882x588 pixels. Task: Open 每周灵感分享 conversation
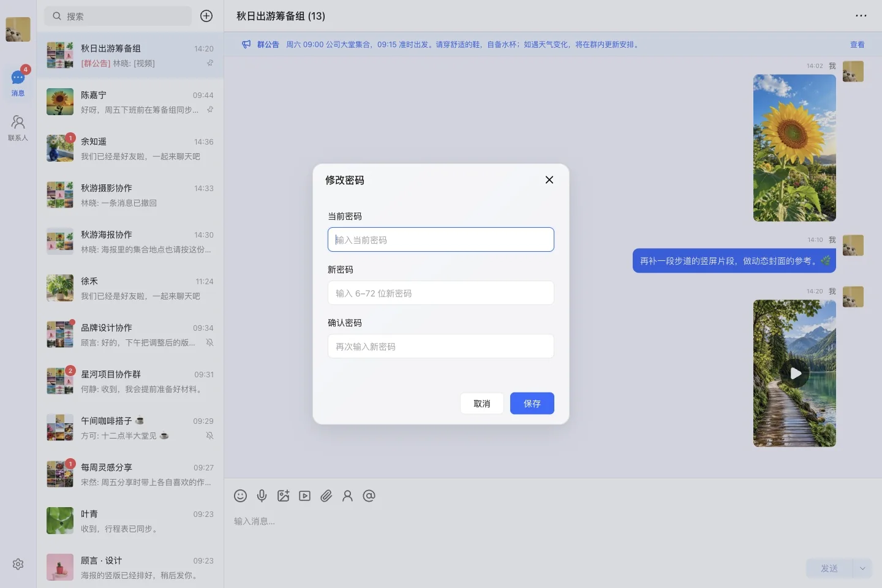[x=130, y=474]
